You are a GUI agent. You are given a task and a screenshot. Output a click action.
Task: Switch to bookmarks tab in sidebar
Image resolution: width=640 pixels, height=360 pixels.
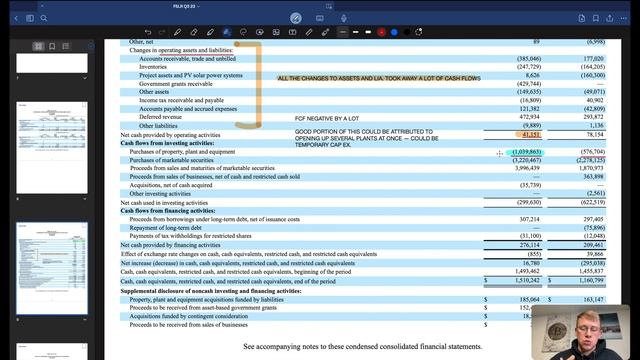point(52,46)
